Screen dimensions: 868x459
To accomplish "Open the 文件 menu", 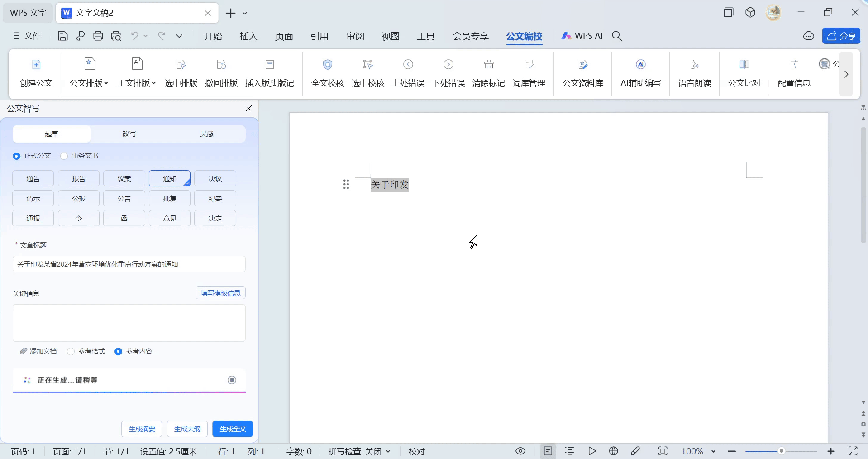I will pos(27,36).
